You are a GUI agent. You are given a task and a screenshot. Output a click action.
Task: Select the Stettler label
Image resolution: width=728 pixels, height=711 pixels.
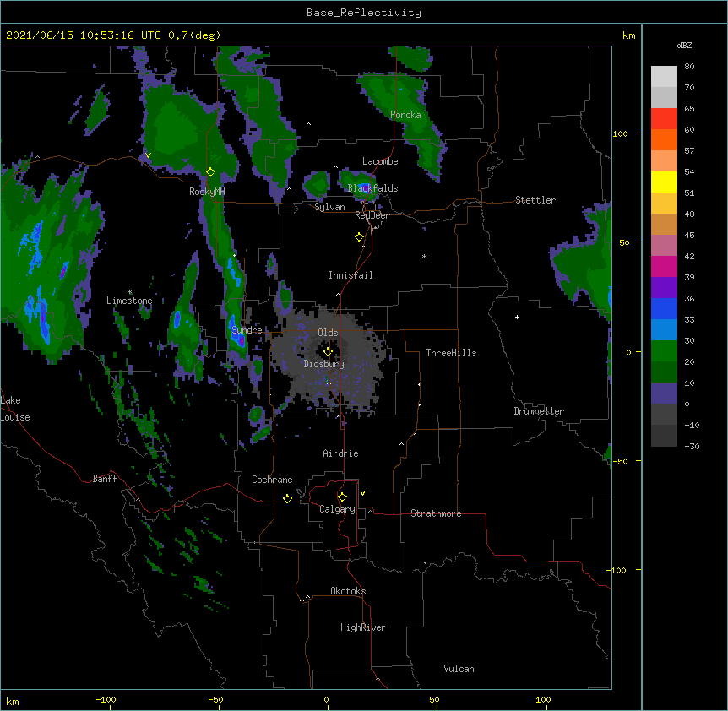pos(535,200)
